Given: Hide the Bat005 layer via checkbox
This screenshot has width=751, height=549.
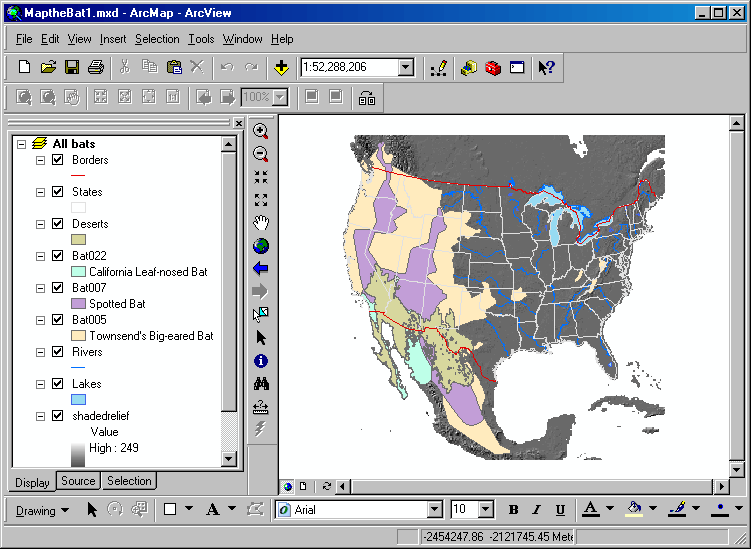Looking at the screenshot, I should coord(57,320).
